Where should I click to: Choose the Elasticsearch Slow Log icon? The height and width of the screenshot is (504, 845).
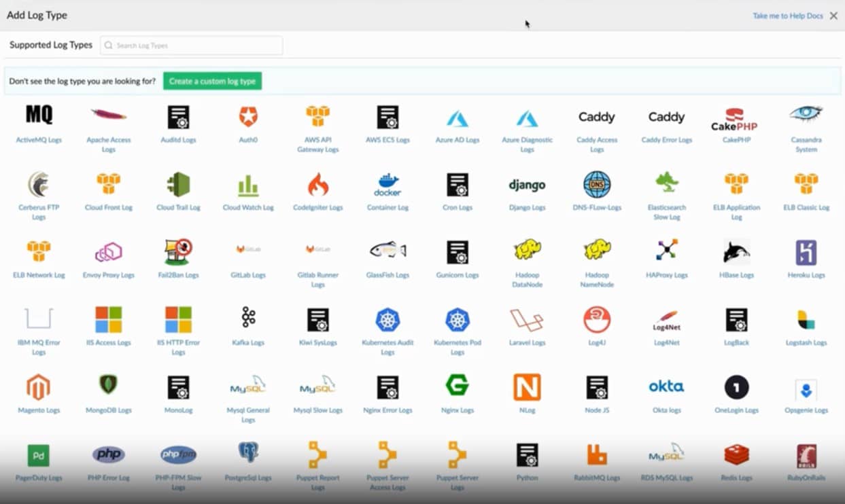tap(667, 182)
